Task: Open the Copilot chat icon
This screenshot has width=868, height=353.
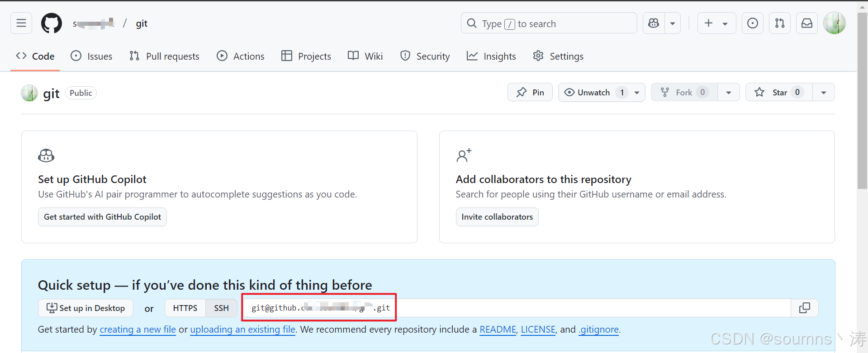Action: pyautogui.click(x=654, y=23)
